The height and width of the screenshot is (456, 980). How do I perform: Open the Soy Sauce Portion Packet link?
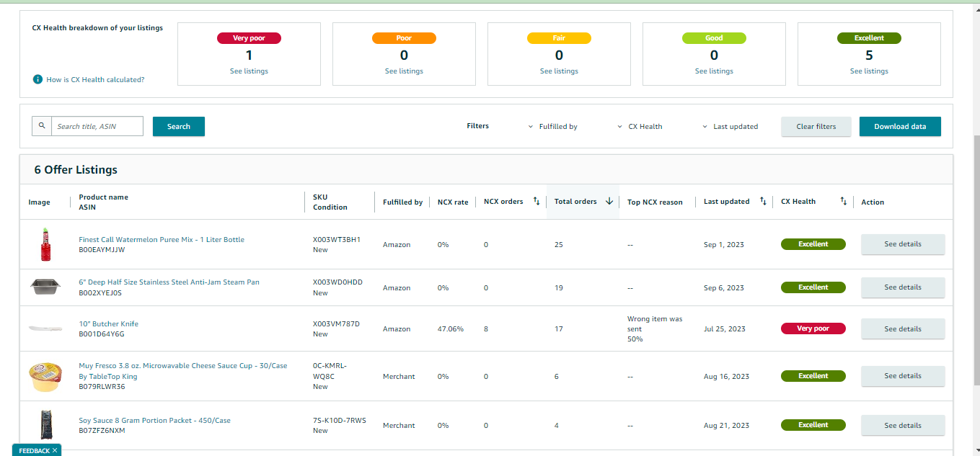pyautogui.click(x=154, y=421)
